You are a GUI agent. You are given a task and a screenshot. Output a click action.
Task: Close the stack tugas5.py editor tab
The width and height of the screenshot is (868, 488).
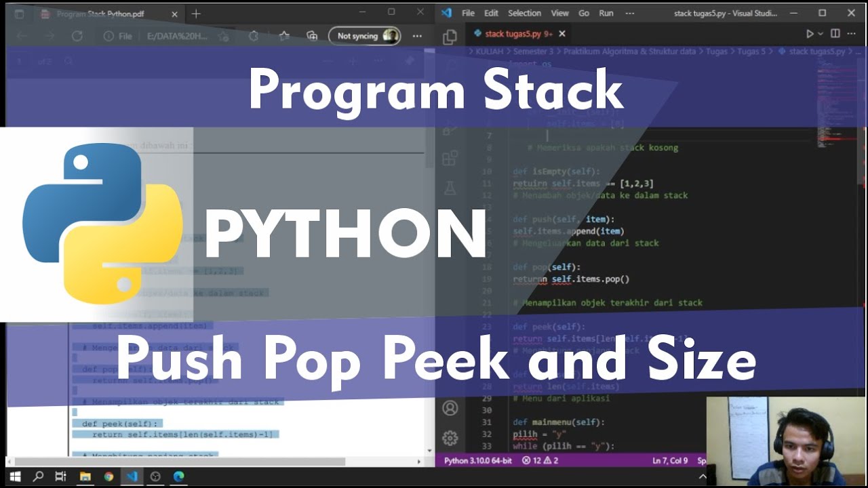point(561,33)
